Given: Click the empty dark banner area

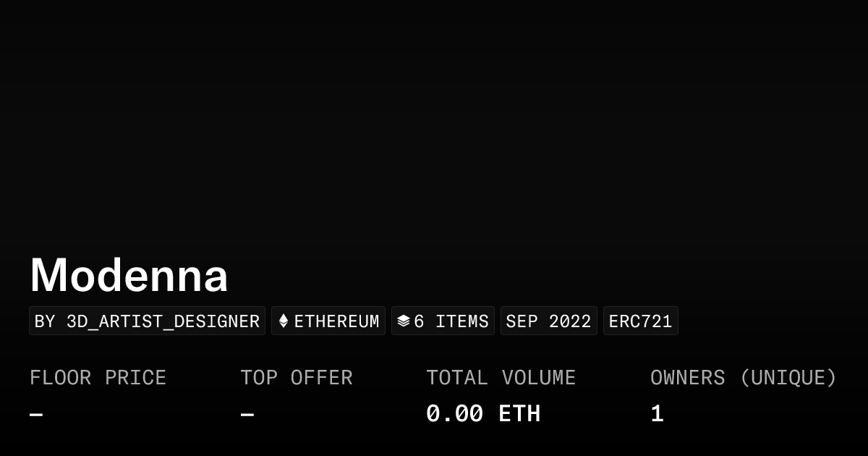Looking at the screenshot, I should (x=434, y=123).
